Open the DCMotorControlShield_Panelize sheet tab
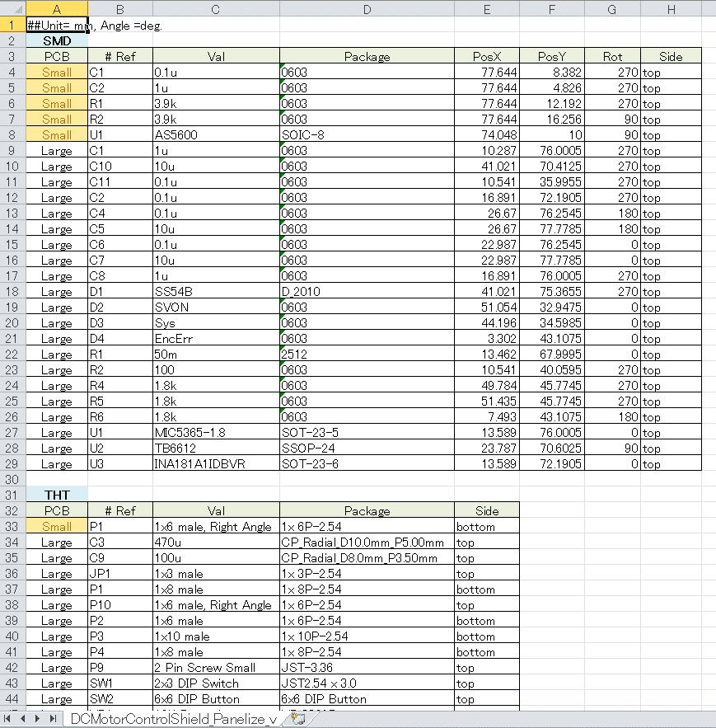716x728 pixels. tap(173, 719)
